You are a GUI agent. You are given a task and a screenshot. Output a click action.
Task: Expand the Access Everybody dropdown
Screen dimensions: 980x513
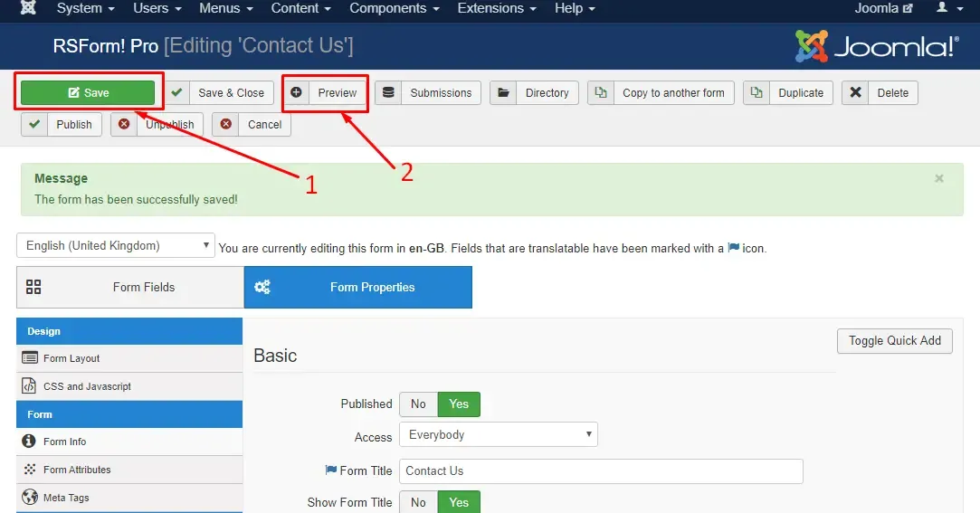[498, 434]
